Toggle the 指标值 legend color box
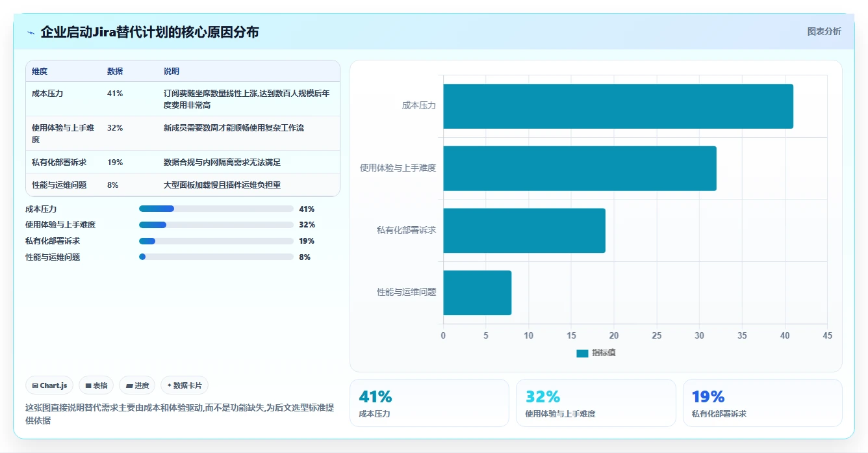868x453 pixels. [x=582, y=353]
